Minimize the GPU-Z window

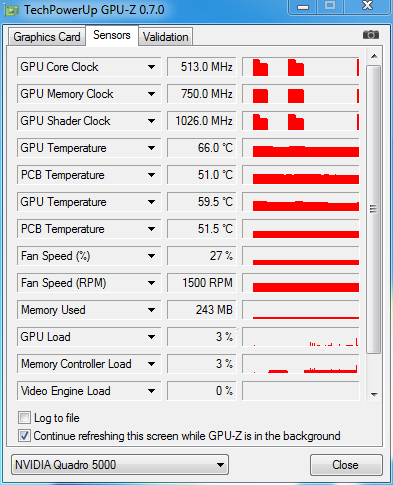[303, 6]
